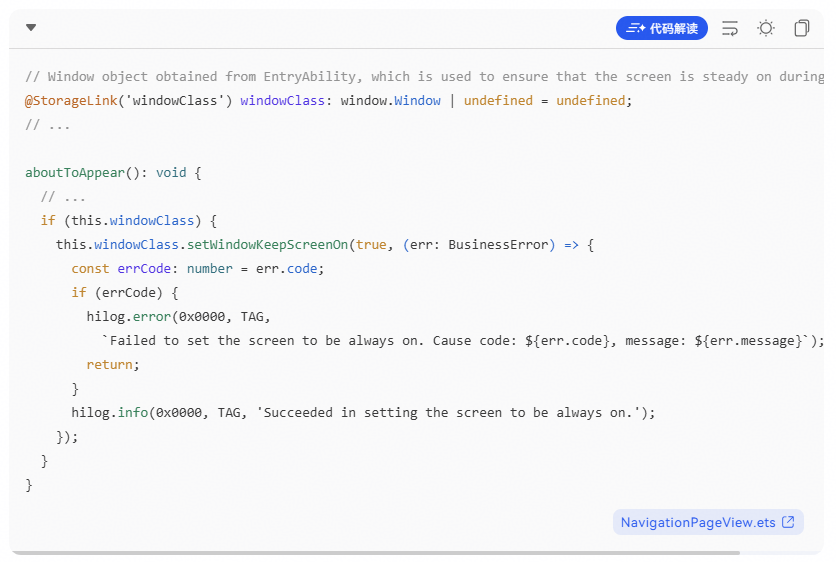
Task: Click the external-link icon beside NavigationPageView.ets
Action: coord(788,522)
